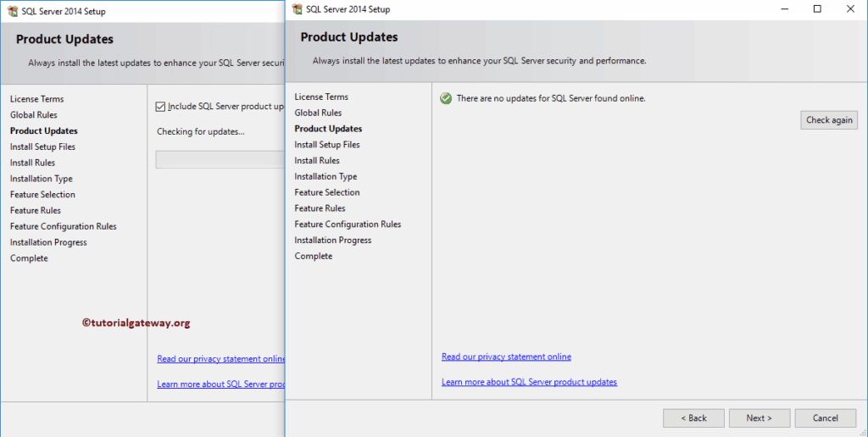Open Learn more about SQL Server product updates link
The width and height of the screenshot is (868, 437).
(x=529, y=382)
